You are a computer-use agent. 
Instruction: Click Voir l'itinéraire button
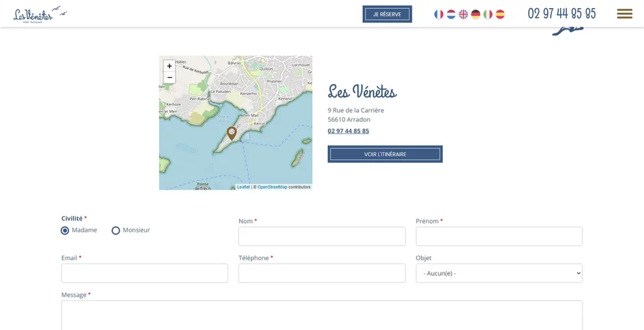point(385,154)
